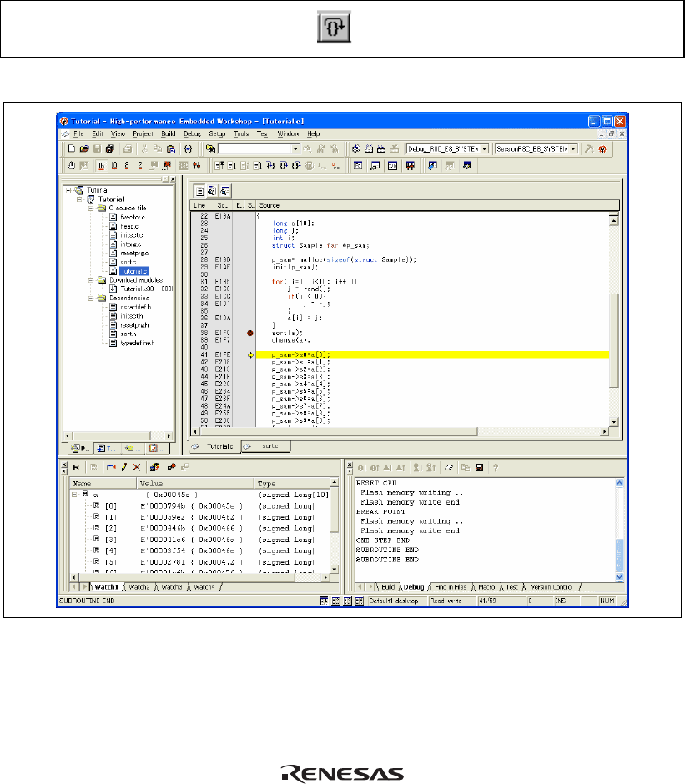The height and width of the screenshot is (784, 685).
Task: Switch to the Watch2 tab
Action: coord(139,587)
